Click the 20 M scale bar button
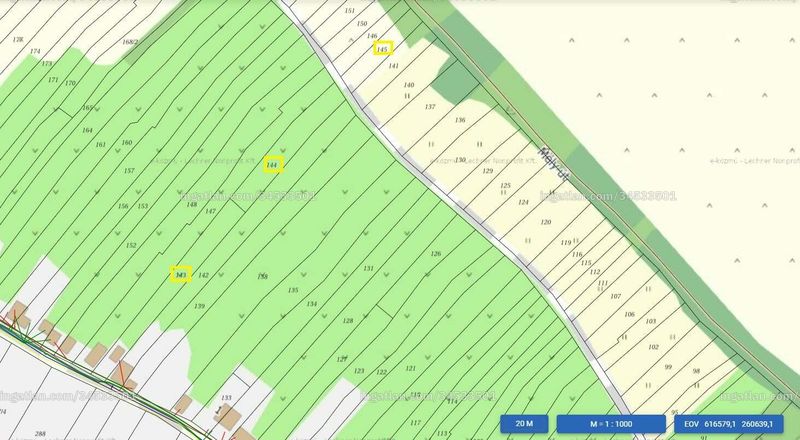 (x=524, y=424)
